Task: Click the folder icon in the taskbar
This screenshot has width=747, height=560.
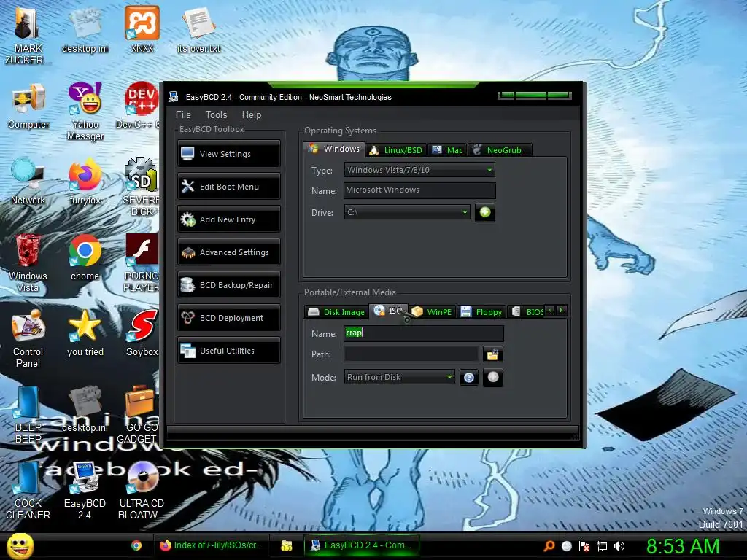Action: coord(286,545)
